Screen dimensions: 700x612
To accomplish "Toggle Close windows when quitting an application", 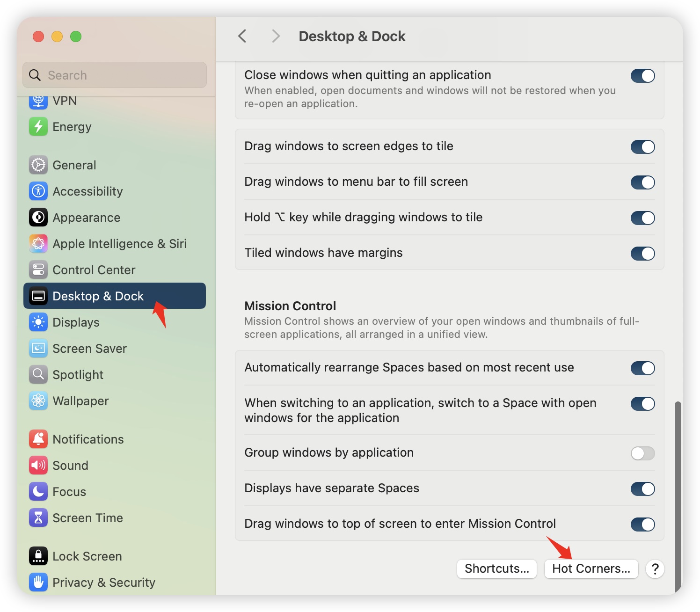I will point(643,76).
